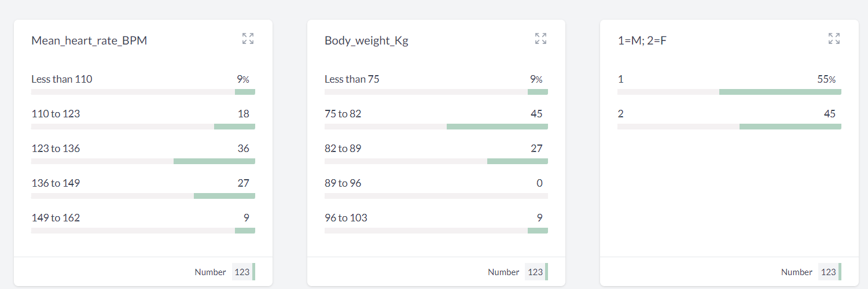Image resolution: width=868 pixels, height=289 pixels.
Task: Click the Number 123 badge under Mean_heart_rate_BPM
Action: pos(244,272)
